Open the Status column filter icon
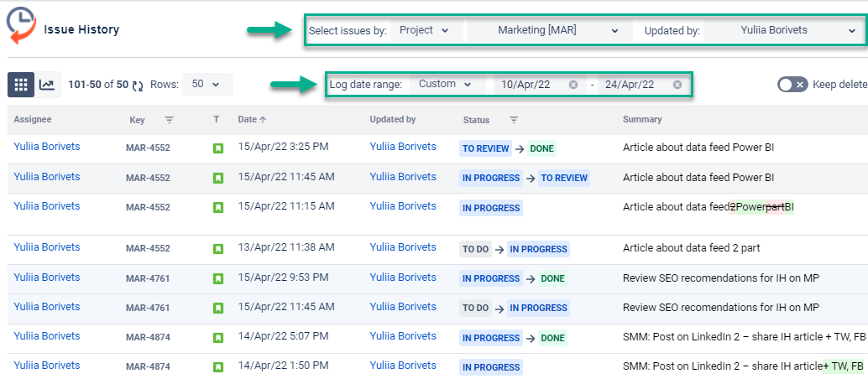This screenshot has width=868, height=384. click(x=514, y=120)
